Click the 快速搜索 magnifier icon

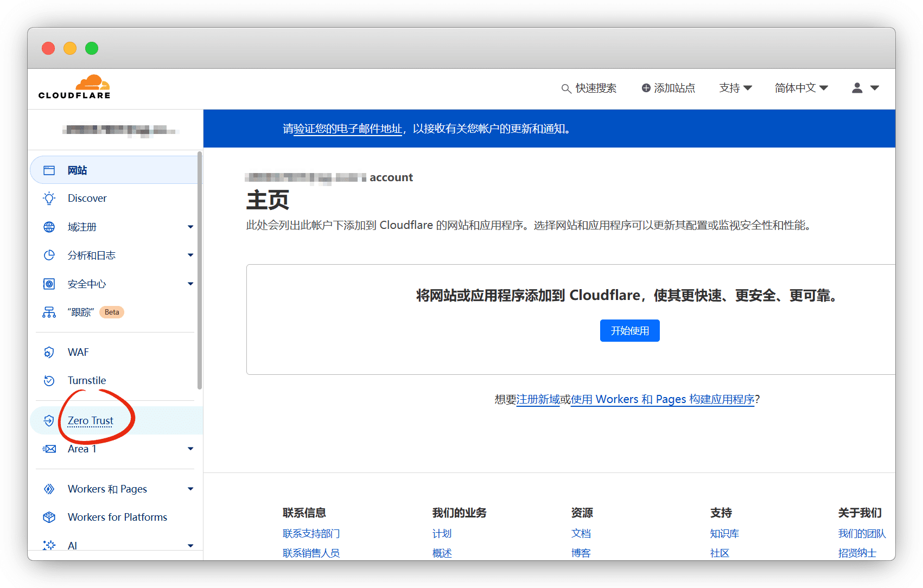point(566,88)
